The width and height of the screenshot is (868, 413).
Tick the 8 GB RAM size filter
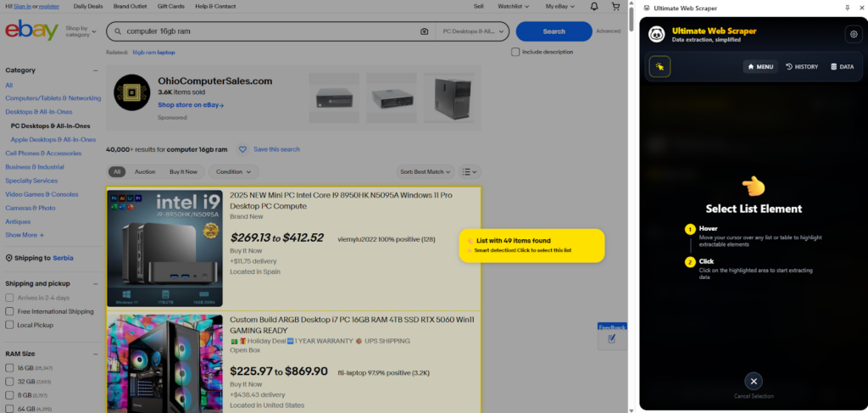[x=9, y=395]
